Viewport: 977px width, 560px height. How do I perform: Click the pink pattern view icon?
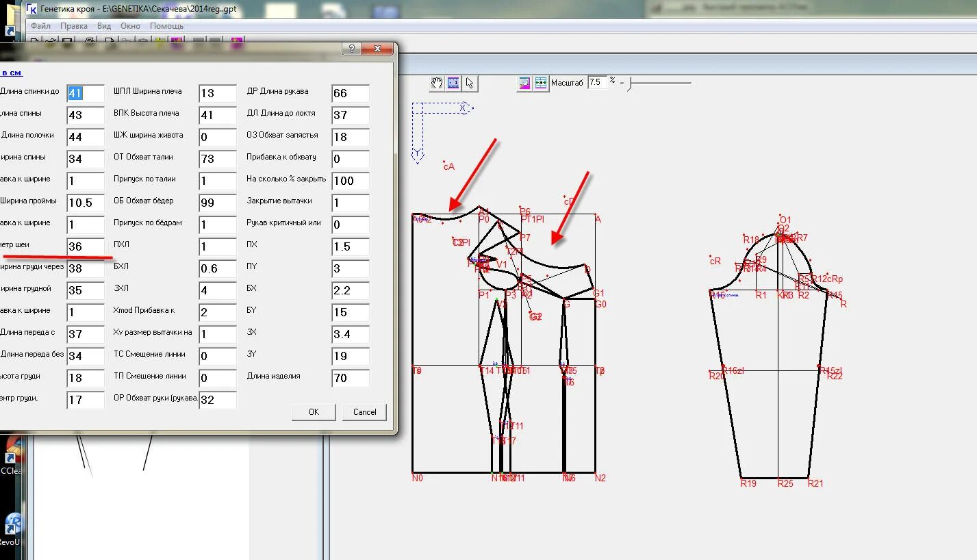524,83
